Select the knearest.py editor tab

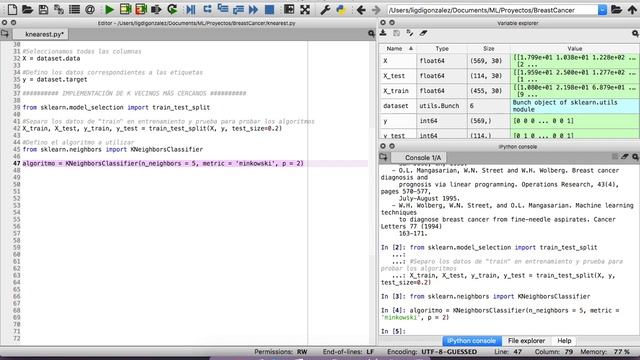[44, 34]
